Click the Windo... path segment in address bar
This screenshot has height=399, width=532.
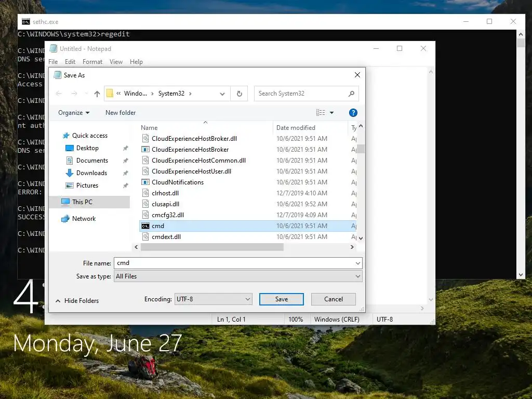136,94
